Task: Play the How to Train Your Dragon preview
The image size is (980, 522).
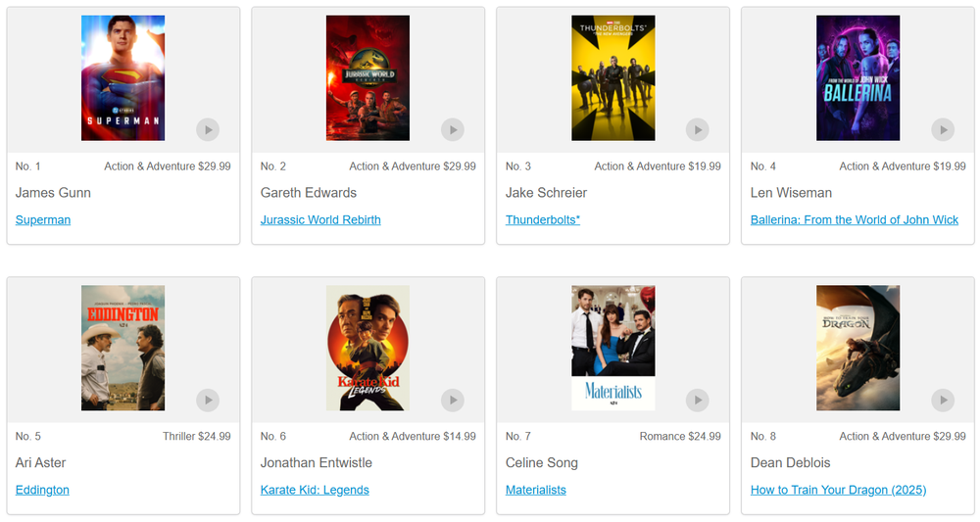Action: [943, 401]
